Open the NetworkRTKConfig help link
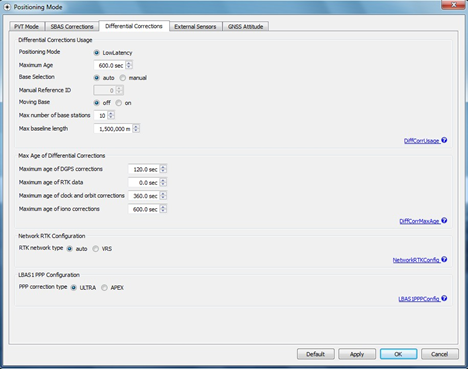 pyautogui.click(x=416, y=260)
